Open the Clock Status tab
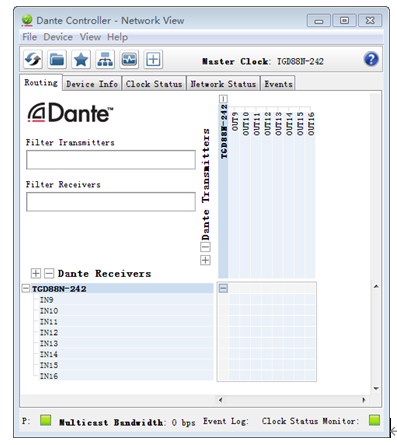Viewport: 397px width, 445px height. click(x=154, y=84)
